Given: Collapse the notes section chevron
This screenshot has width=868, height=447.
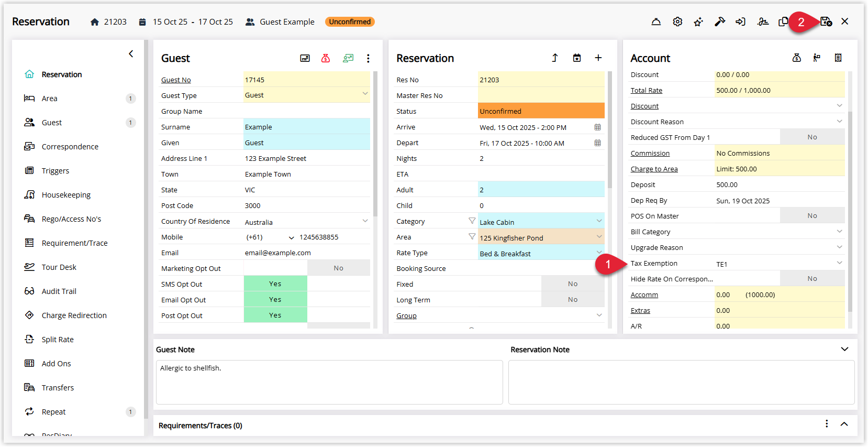Looking at the screenshot, I should click(844, 349).
